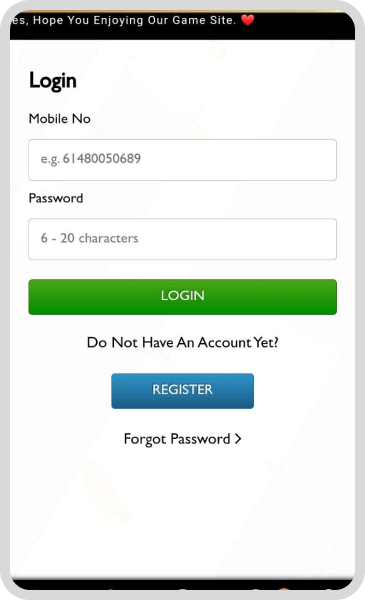
Task: Click the word 'Forgot' in the link
Action: point(145,439)
